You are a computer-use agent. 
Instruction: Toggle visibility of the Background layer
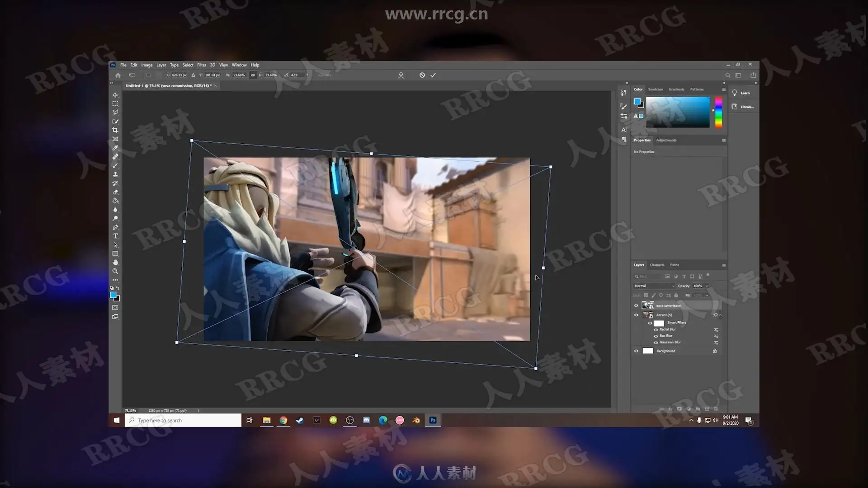(x=636, y=351)
